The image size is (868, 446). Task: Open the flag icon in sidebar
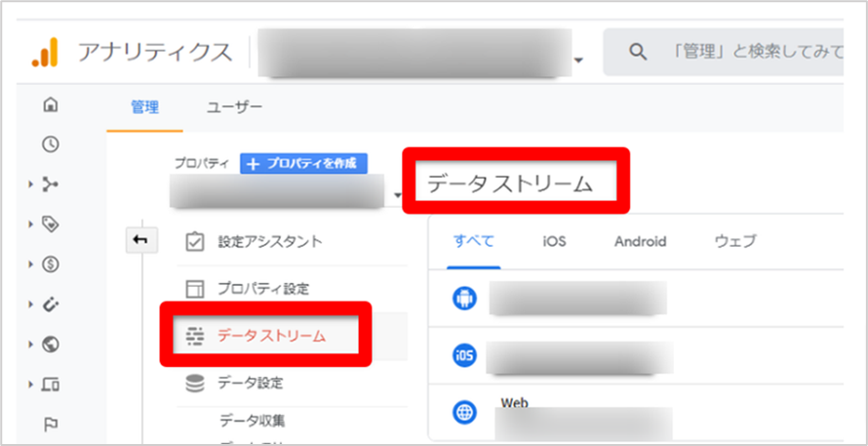[51, 425]
